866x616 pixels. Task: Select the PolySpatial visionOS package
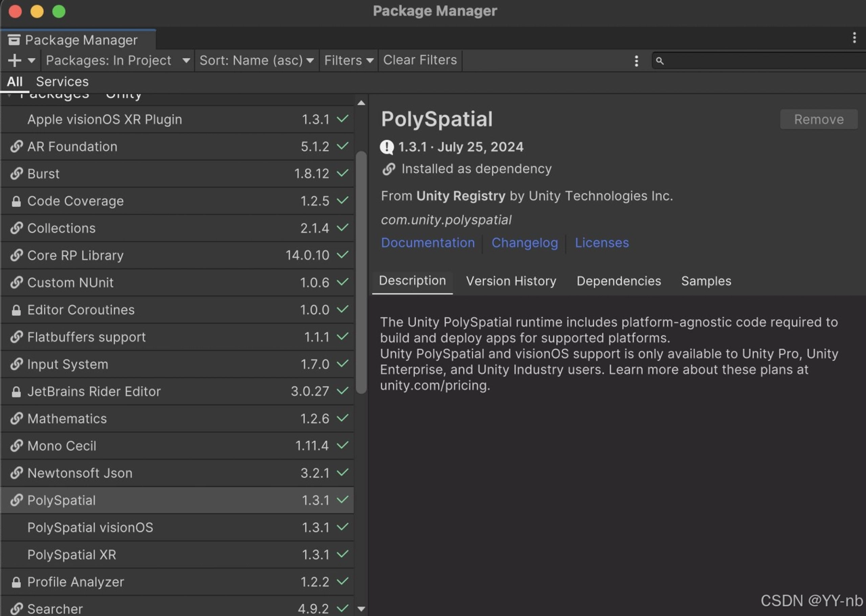[x=177, y=527]
